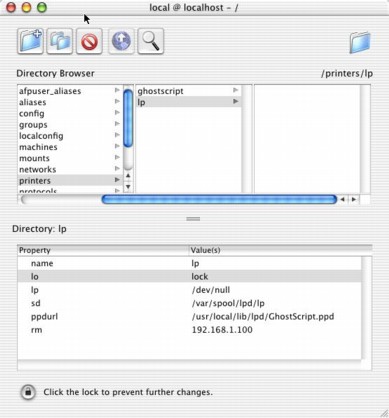Screen dimensions: 389x418
Task: Click the magnifying glass Find icon
Action: click(x=151, y=42)
